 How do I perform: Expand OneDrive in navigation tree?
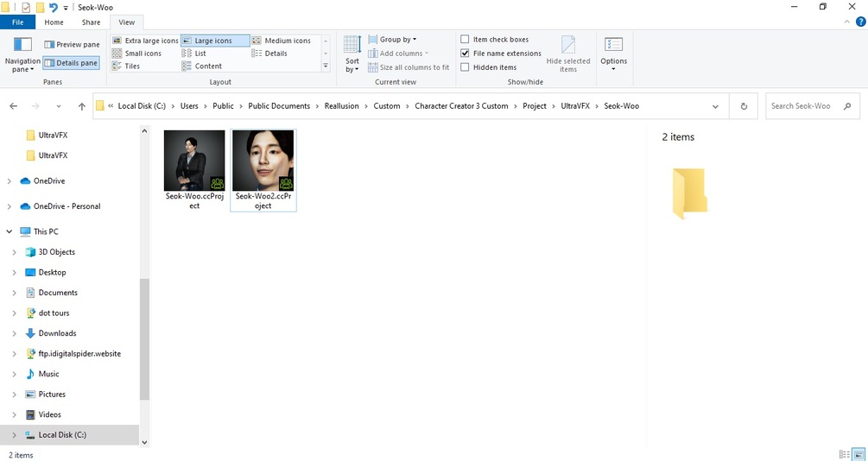click(9, 181)
